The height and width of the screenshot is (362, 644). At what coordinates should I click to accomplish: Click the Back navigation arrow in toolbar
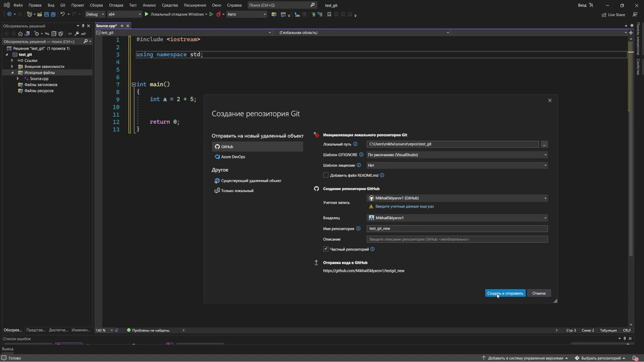pos(9,14)
